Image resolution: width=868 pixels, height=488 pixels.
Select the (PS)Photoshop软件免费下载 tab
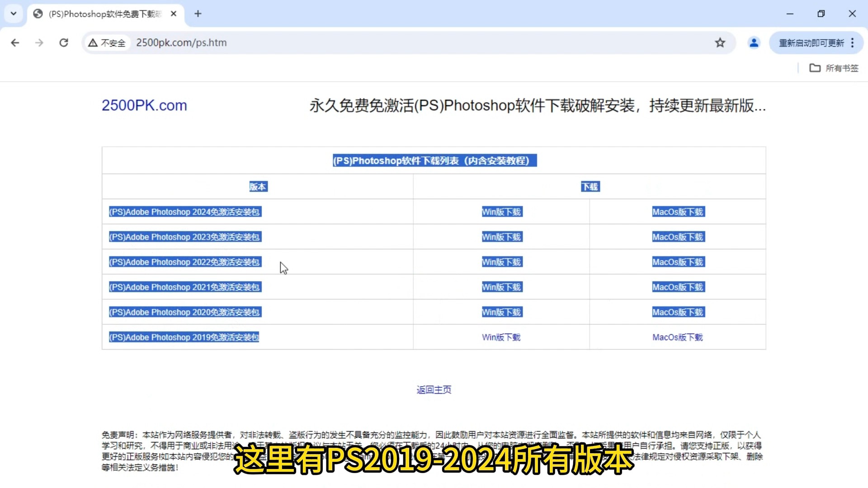pyautogui.click(x=105, y=14)
